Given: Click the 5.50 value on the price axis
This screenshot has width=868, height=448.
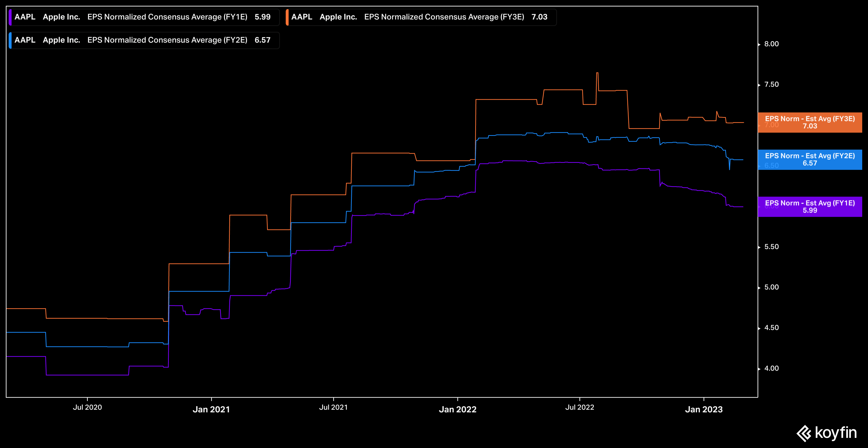Looking at the screenshot, I should [x=771, y=247].
